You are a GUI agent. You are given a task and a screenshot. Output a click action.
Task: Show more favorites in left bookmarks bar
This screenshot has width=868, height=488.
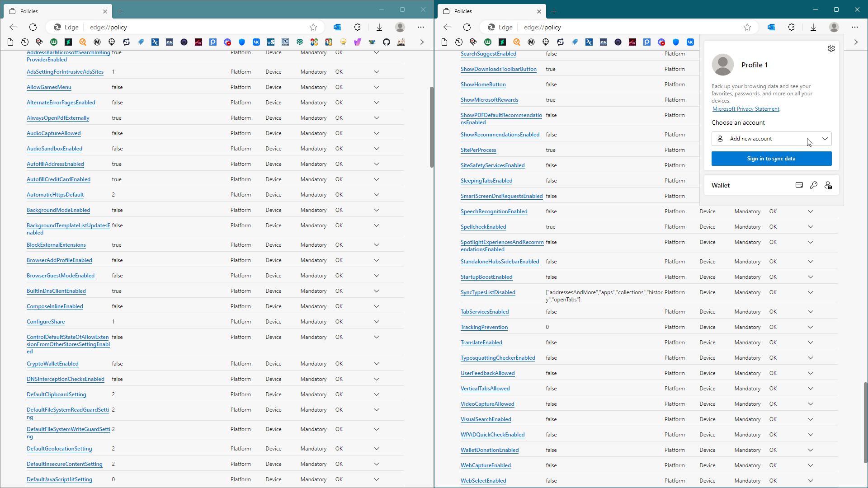click(x=422, y=42)
